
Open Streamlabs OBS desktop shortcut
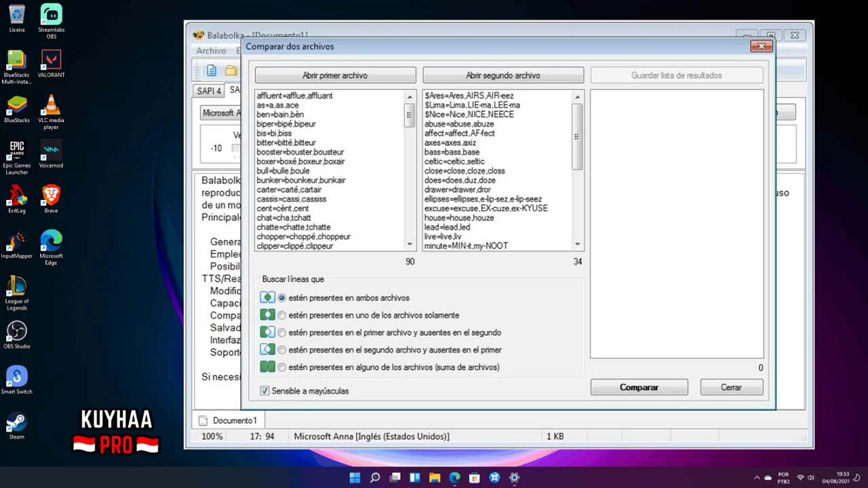point(52,22)
